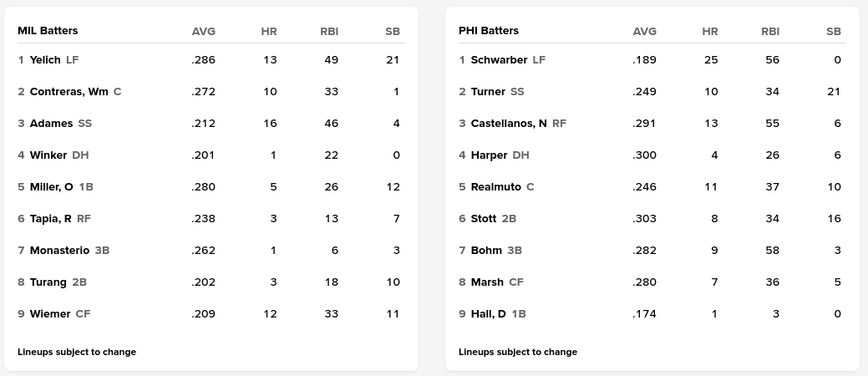Open Marsh player page
Screen dimensions: 868x376
tap(487, 282)
